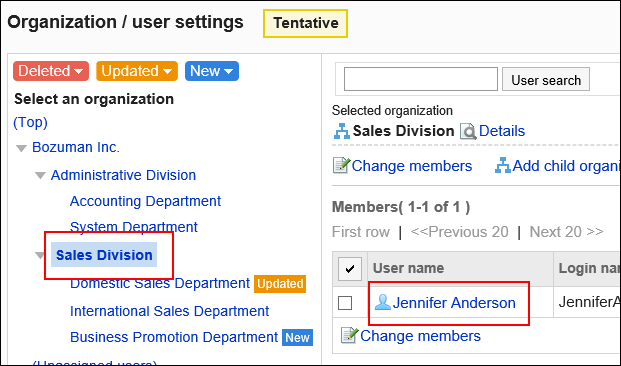The width and height of the screenshot is (621, 366).
Task: Collapse the Administrative Division node
Action: coord(40,175)
